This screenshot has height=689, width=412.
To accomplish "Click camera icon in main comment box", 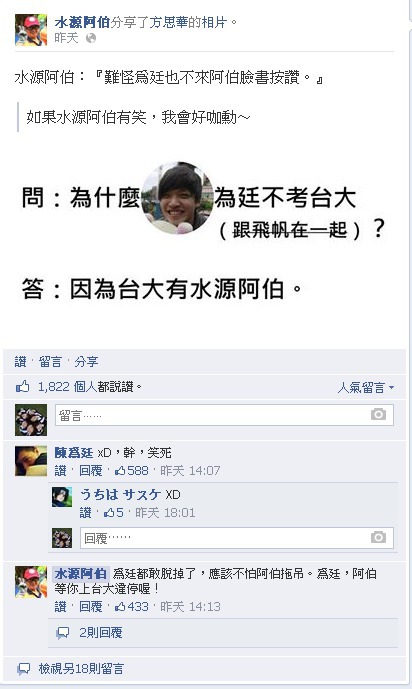I will tap(378, 414).
